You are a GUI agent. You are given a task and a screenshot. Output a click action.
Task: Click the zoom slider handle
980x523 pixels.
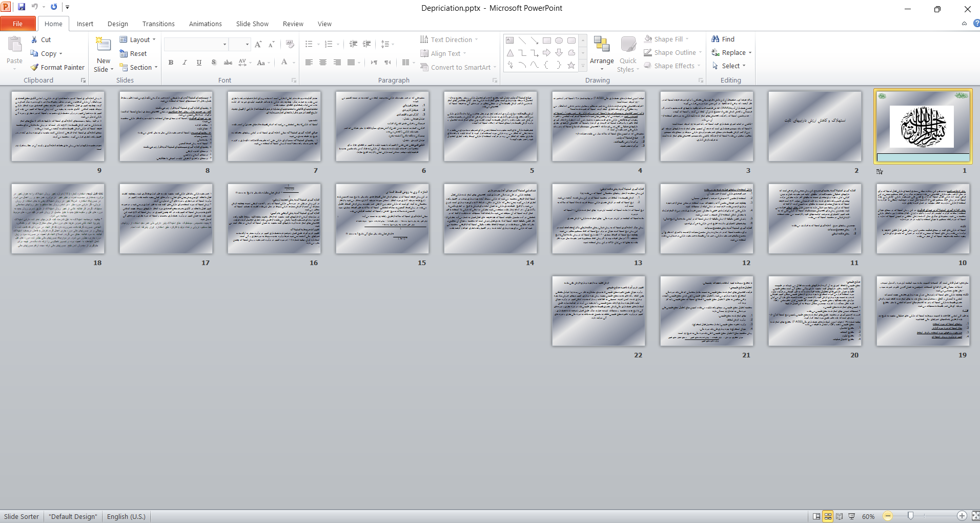click(911, 516)
